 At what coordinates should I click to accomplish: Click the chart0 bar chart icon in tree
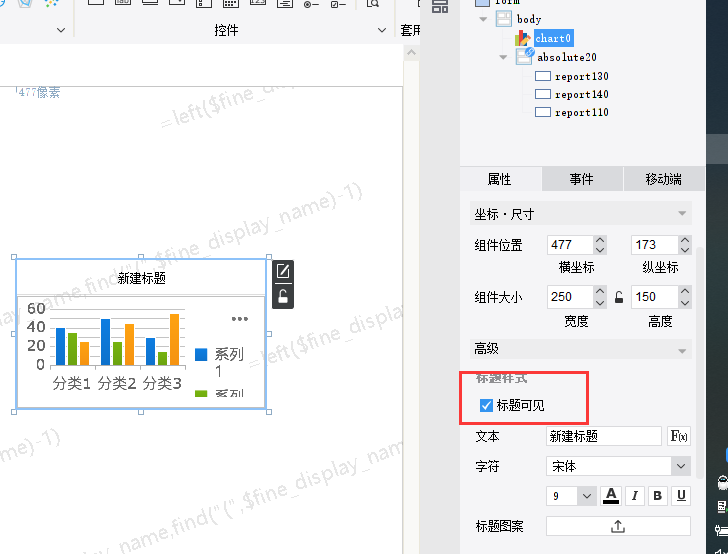[x=523, y=38]
